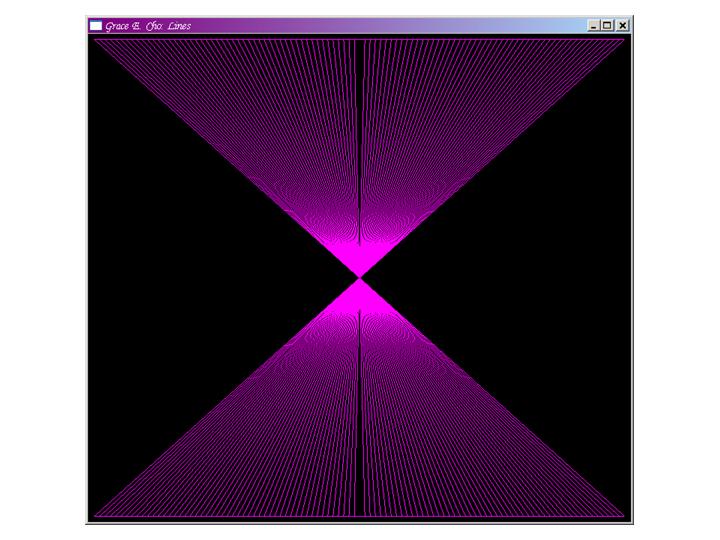
Task: Click the window system menu icon
Action: [96, 26]
